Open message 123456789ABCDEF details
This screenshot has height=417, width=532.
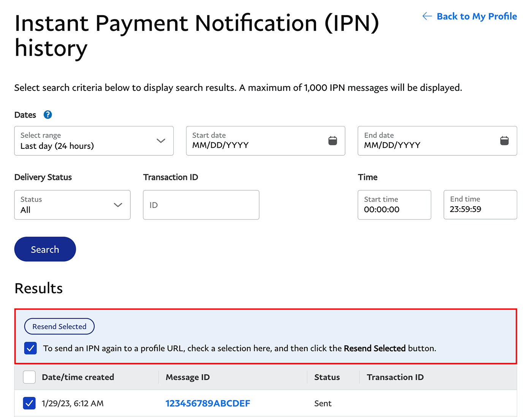click(207, 403)
